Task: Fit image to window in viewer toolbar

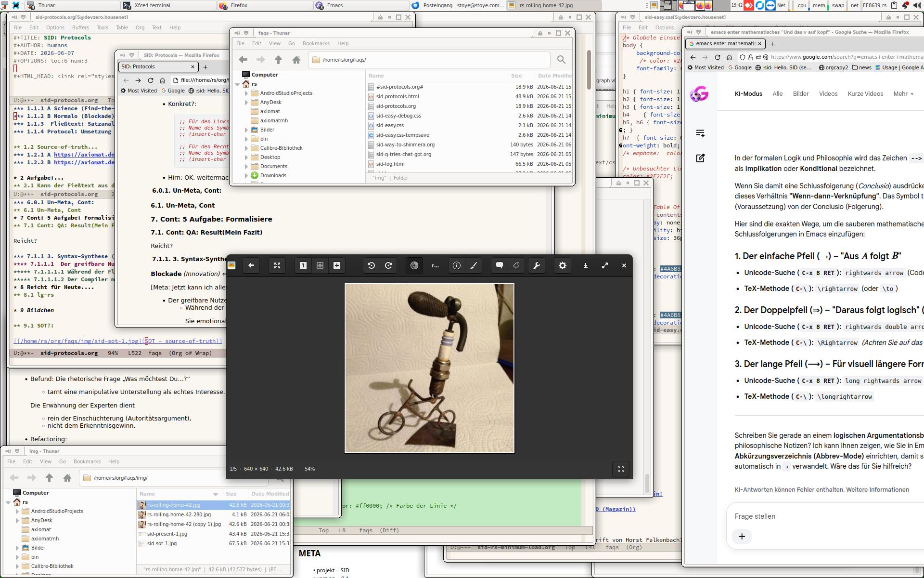Action: coord(320,265)
